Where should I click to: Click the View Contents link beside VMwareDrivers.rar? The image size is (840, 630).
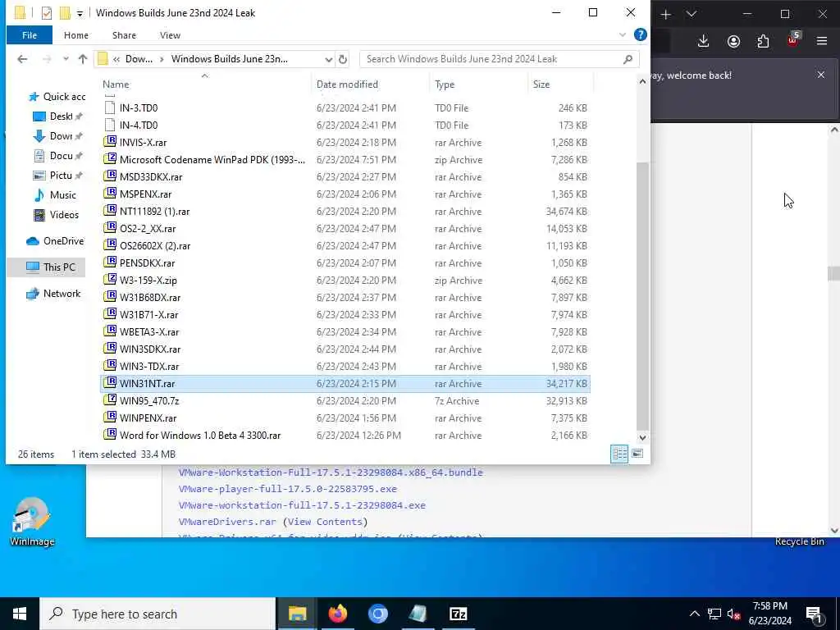(325, 521)
